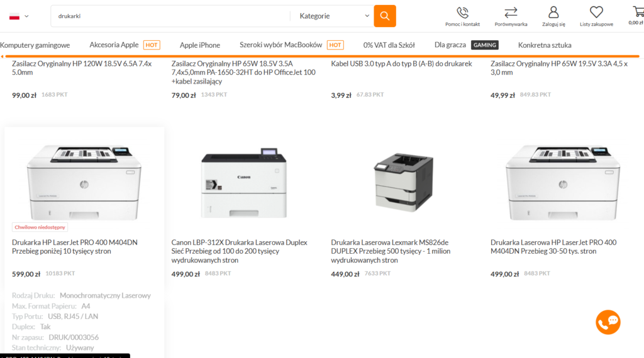Expand the language selector chevron

point(26,16)
